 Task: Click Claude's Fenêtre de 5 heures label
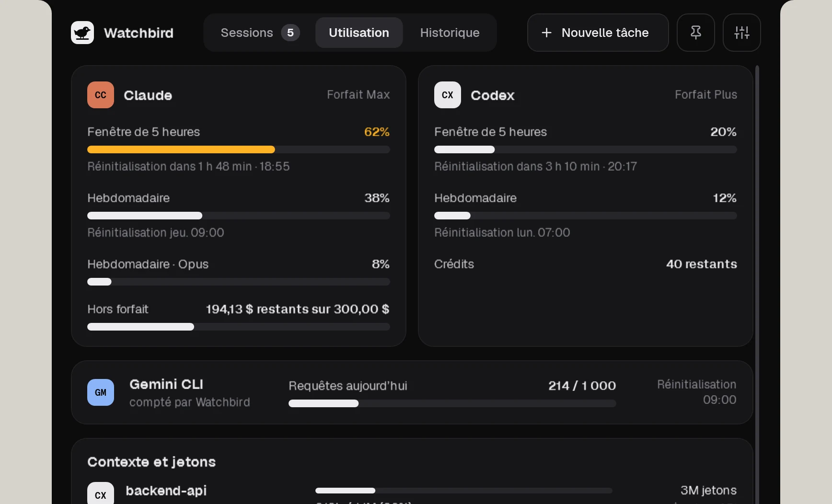[143, 132]
